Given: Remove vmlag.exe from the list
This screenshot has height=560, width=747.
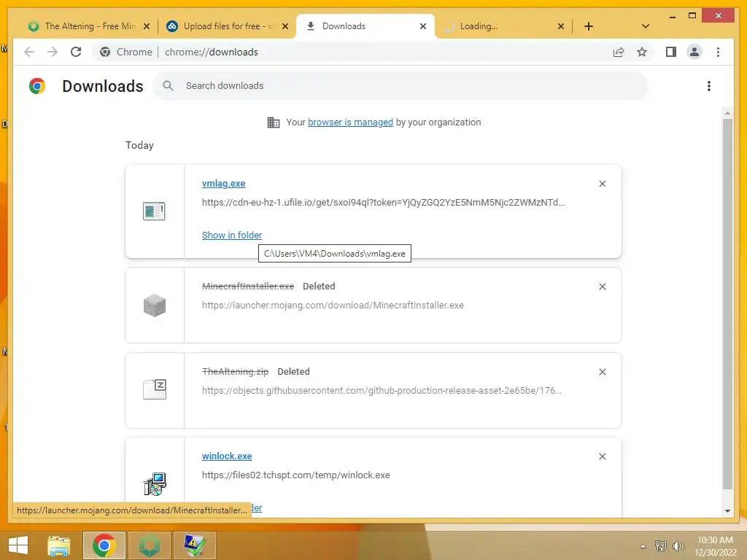Looking at the screenshot, I should (x=602, y=184).
